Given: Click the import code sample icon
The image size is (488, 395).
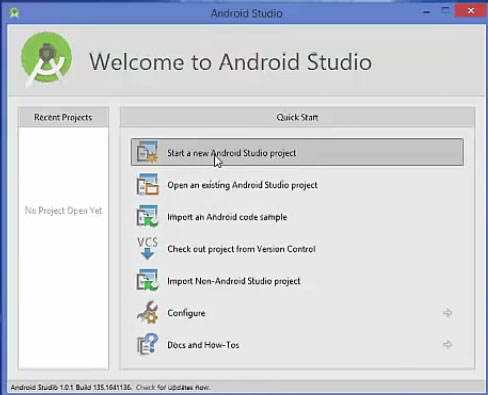Looking at the screenshot, I should click(147, 216).
